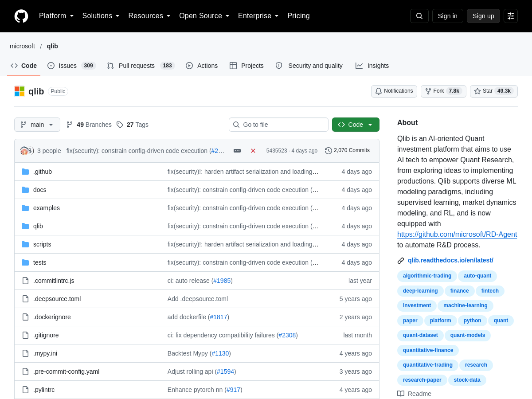Click the link icon beside readthedocs URL
532x399 pixels.
tap(401, 261)
